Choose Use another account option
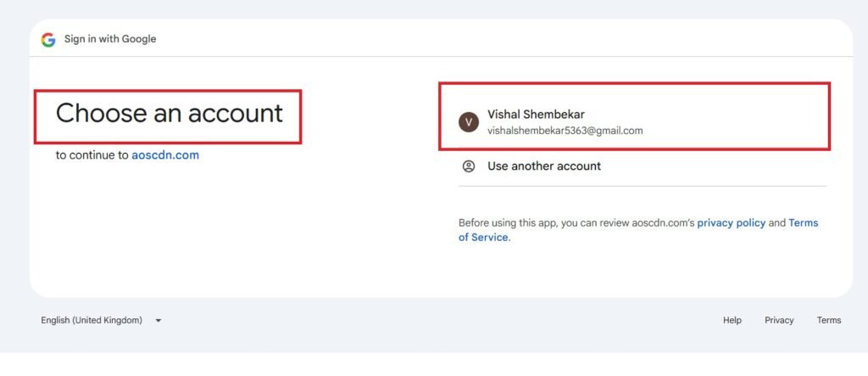Viewport: 868px width, 376px height. tap(543, 166)
